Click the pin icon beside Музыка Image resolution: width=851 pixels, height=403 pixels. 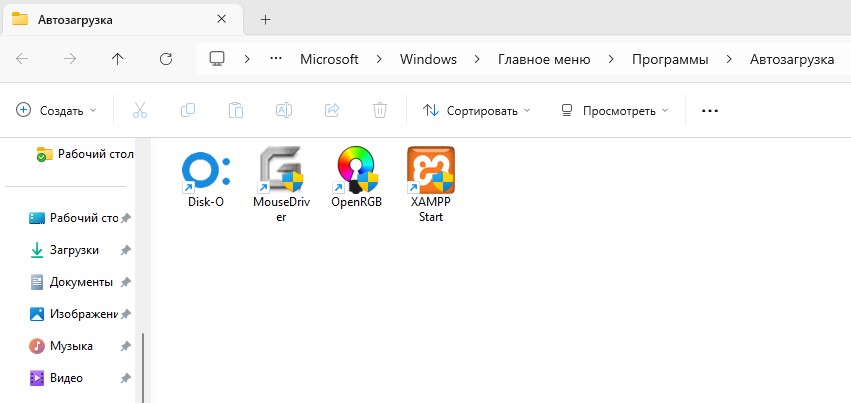(125, 346)
